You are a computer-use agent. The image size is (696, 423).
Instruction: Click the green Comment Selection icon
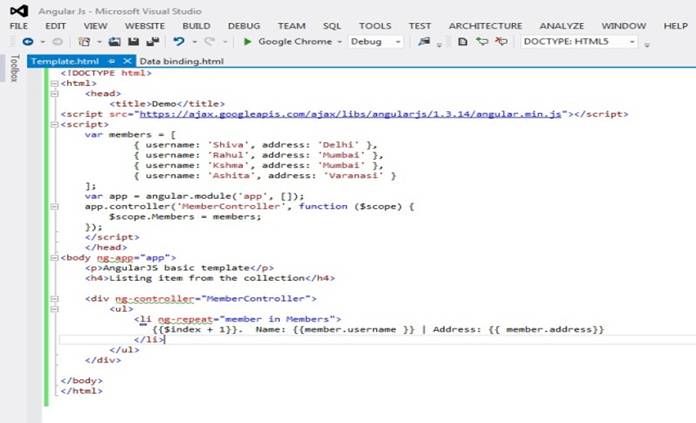pos(482,42)
